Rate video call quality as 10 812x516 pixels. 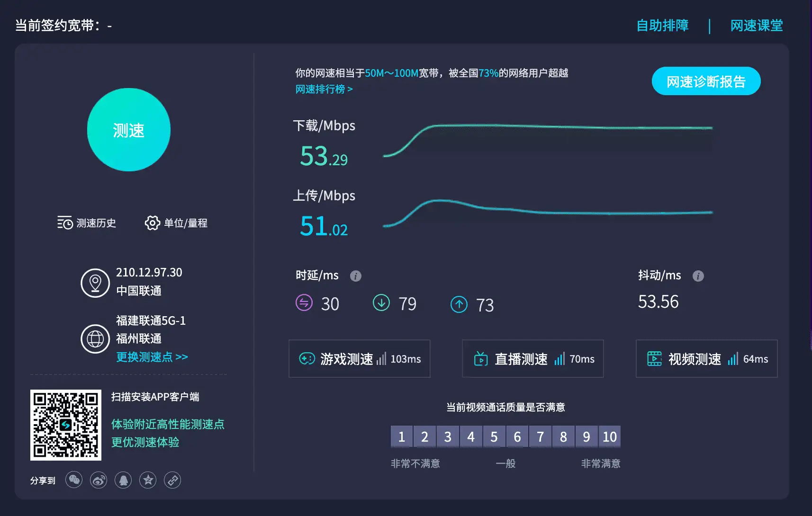coord(610,436)
